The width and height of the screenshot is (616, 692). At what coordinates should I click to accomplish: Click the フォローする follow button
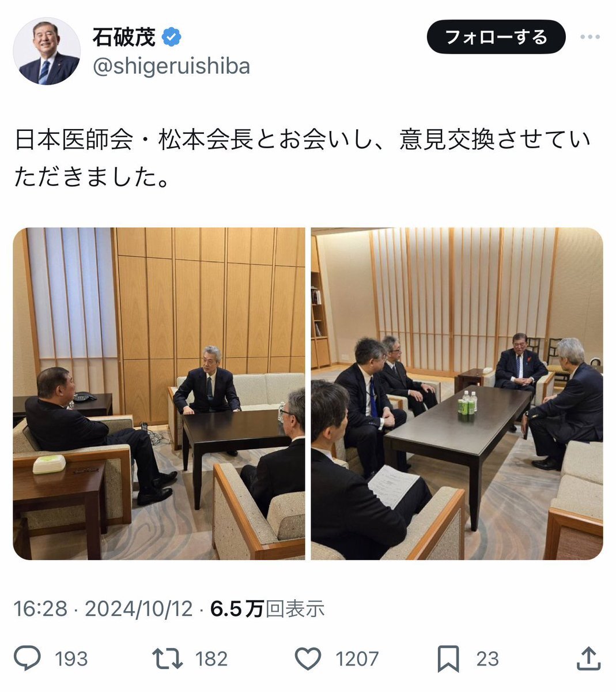(496, 37)
